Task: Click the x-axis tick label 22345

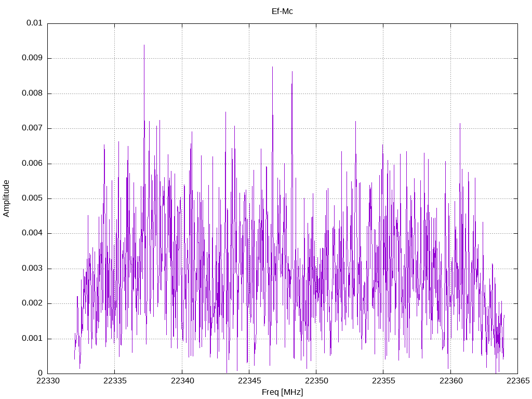Action: (249, 381)
